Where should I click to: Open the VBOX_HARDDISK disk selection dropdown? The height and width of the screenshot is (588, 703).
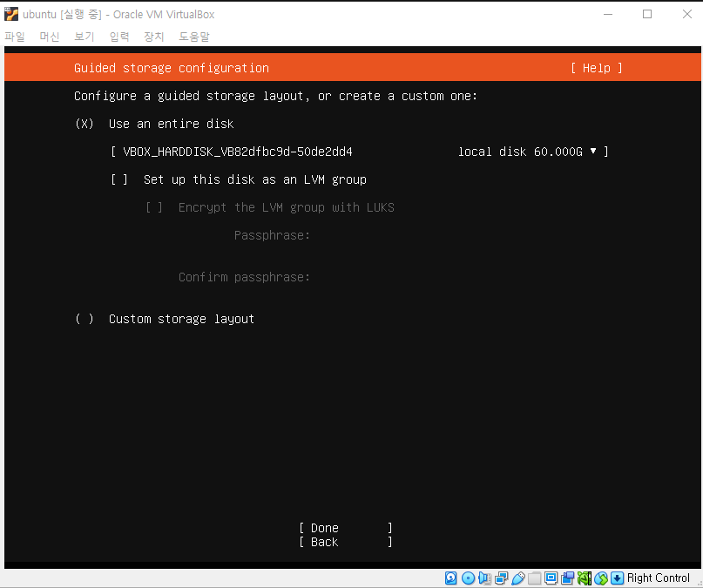(x=359, y=152)
